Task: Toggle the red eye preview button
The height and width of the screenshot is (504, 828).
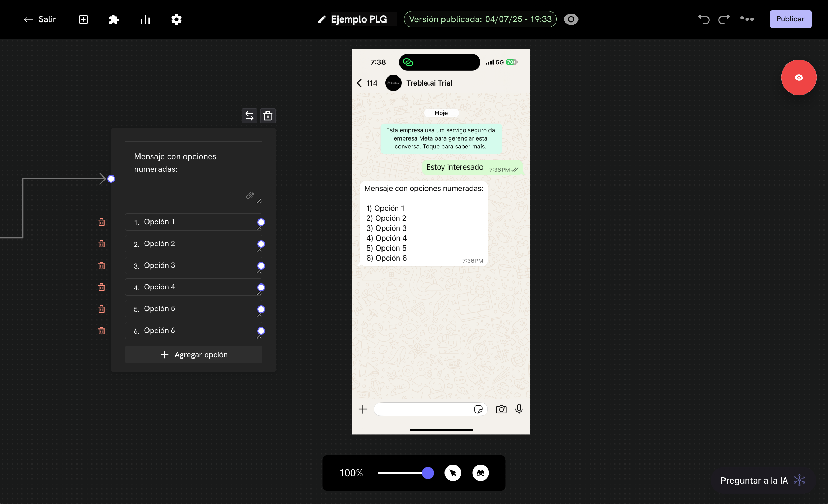Action: [799, 78]
